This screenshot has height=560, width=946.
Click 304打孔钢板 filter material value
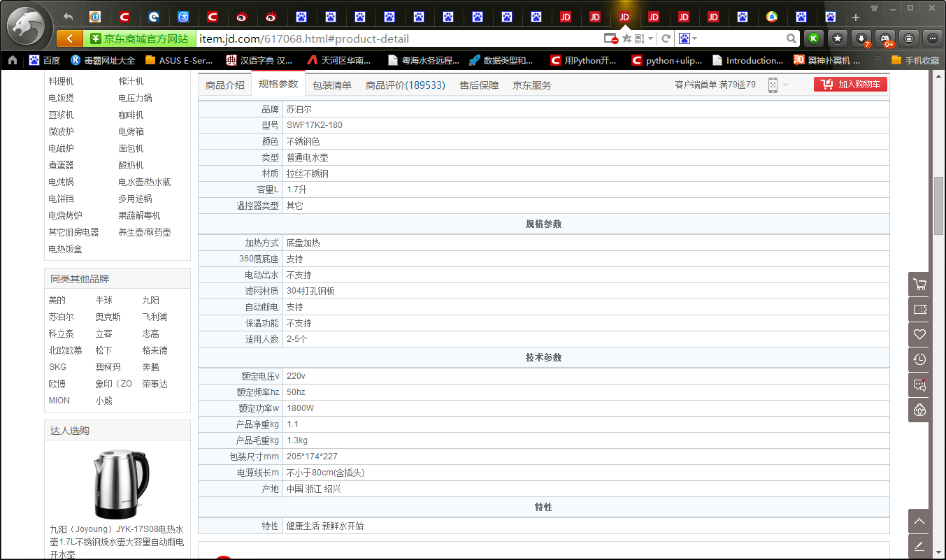[x=311, y=291]
